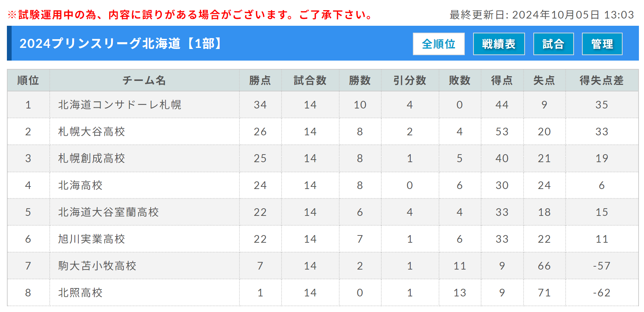Click the 2024プリンスリーグ北海道【1部】 title

(122, 44)
